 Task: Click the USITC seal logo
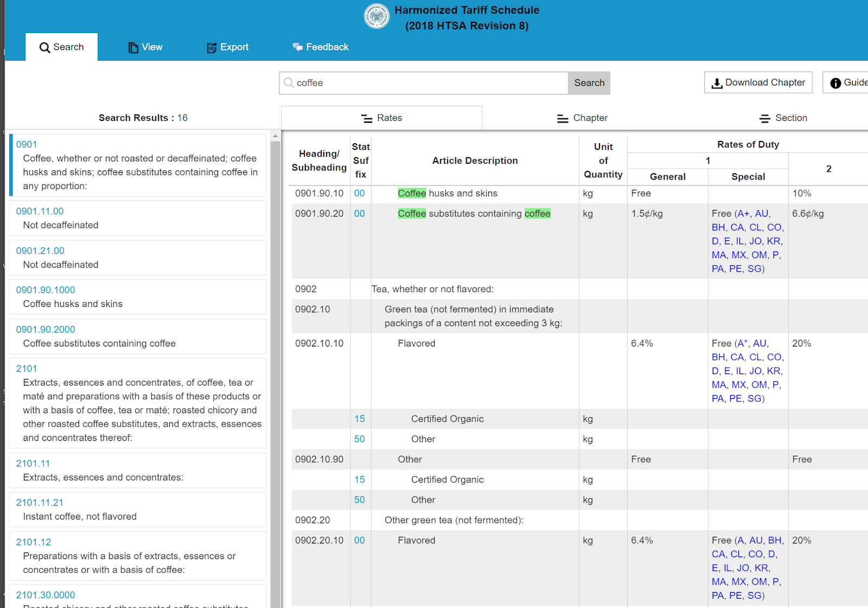376,16
